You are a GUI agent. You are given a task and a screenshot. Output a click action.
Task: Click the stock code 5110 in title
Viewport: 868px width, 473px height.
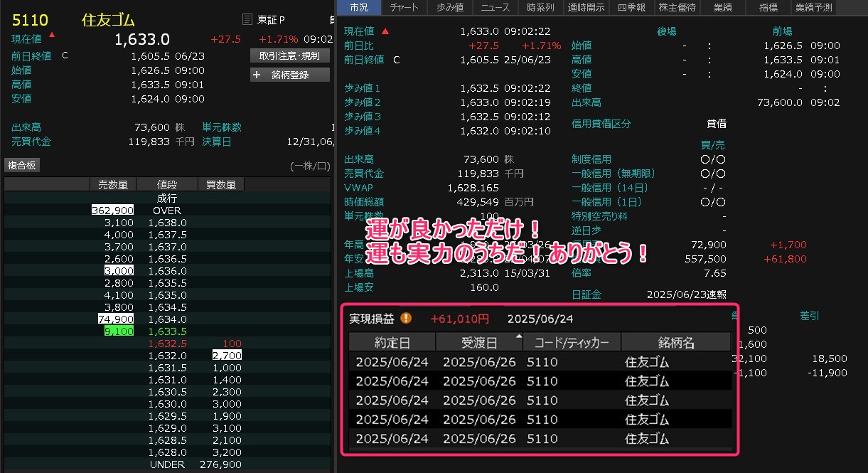point(30,20)
